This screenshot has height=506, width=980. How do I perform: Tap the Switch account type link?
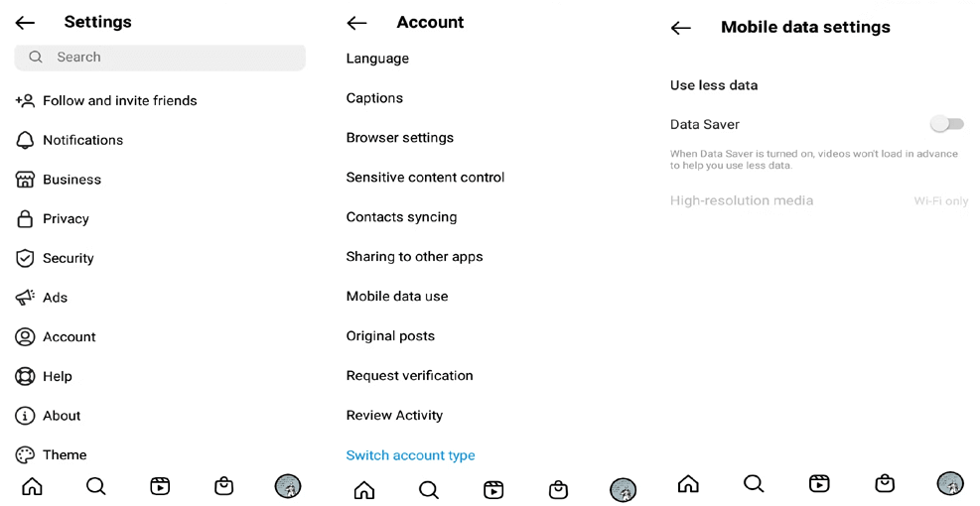pos(410,455)
